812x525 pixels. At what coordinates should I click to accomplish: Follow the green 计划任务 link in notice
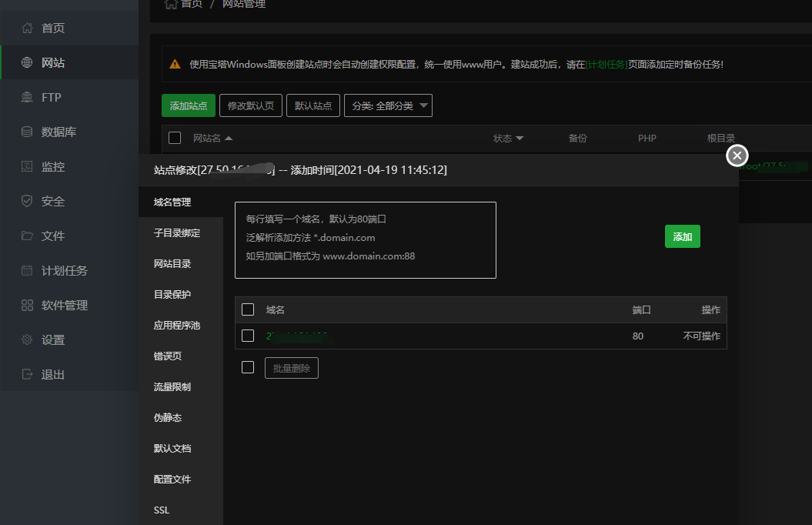coord(606,64)
